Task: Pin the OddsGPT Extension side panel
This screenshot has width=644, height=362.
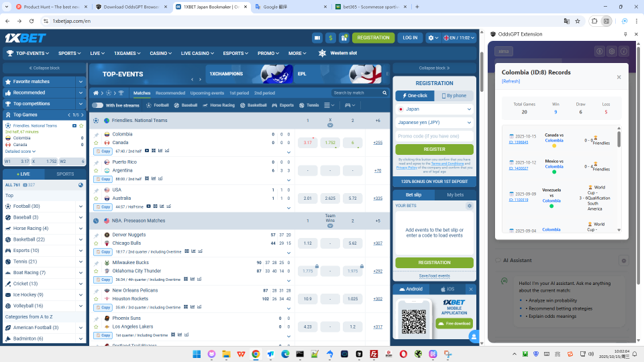Action: click(x=625, y=34)
